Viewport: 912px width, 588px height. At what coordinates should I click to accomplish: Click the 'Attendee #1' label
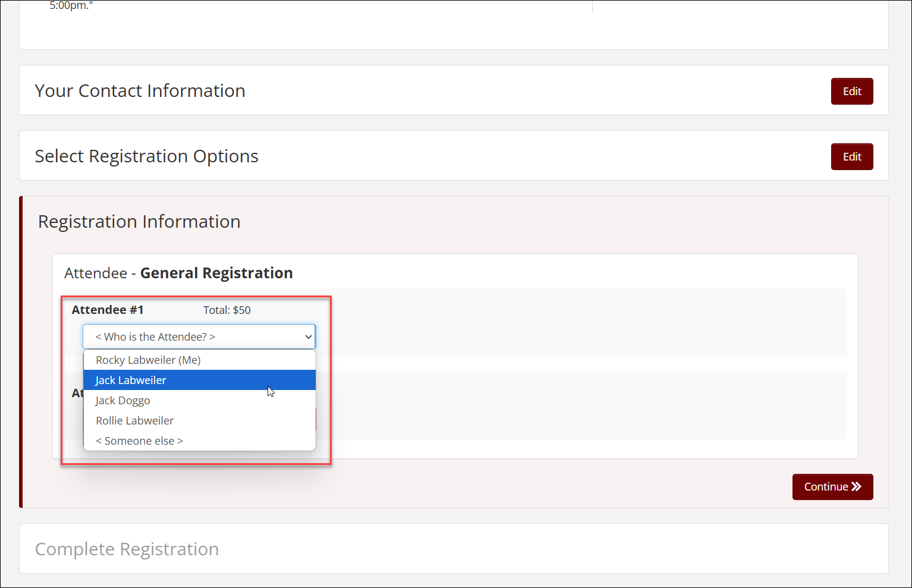(x=108, y=310)
